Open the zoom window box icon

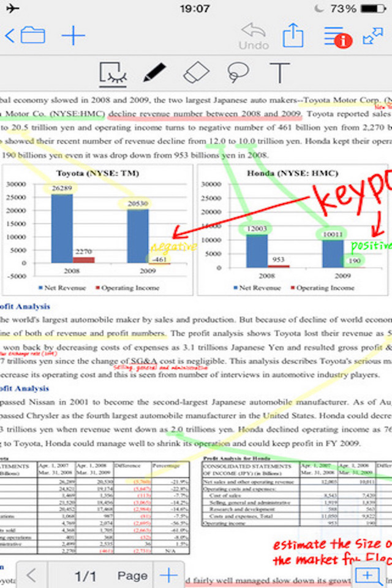pyautogui.click(x=367, y=576)
